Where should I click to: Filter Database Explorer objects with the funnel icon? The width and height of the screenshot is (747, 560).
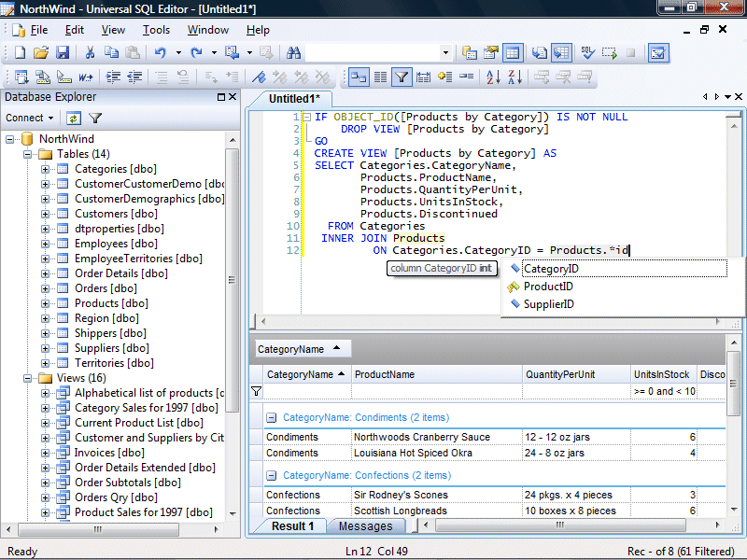tap(95, 119)
